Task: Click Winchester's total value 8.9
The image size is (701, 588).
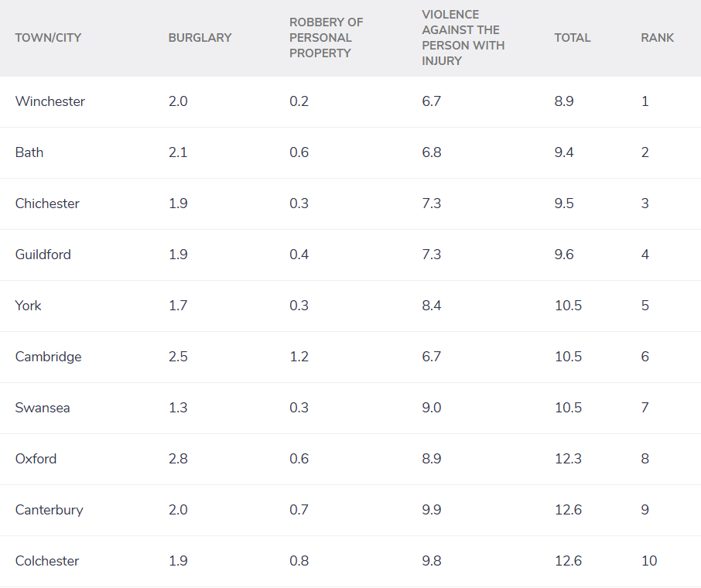Action: pyautogui.click(x=564, y=101)
